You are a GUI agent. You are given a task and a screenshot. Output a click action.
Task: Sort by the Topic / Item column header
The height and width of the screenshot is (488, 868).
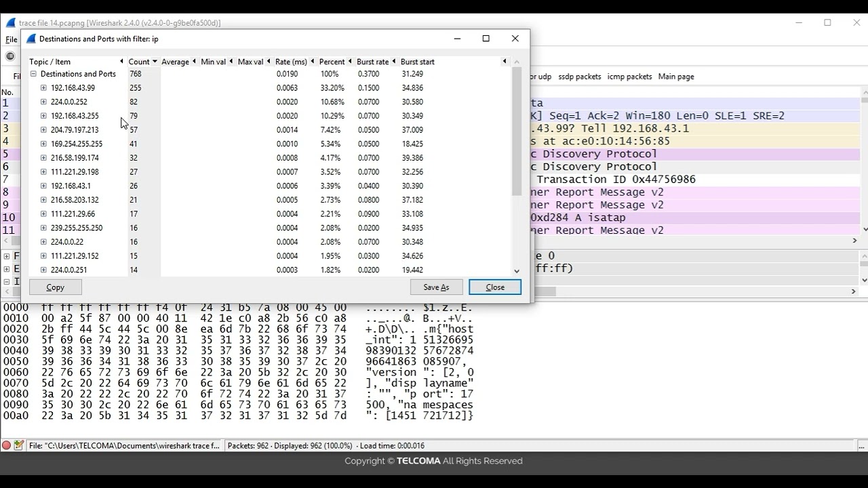click(x=76, y=62)
